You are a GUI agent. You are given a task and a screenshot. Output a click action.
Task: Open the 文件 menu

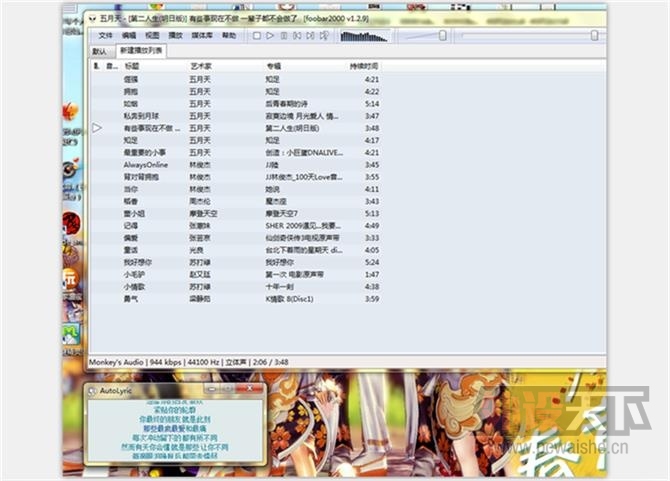coord(105,35)
